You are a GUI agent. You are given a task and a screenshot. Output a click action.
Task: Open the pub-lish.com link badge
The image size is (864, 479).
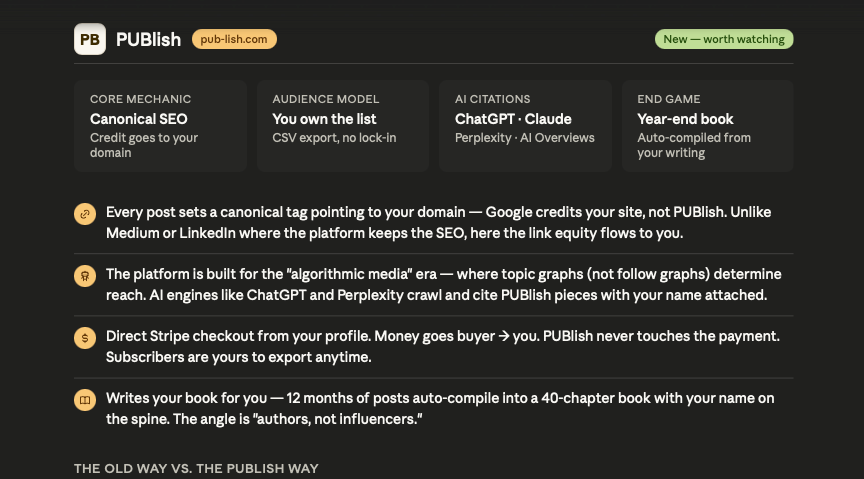(x=234, y=39)
